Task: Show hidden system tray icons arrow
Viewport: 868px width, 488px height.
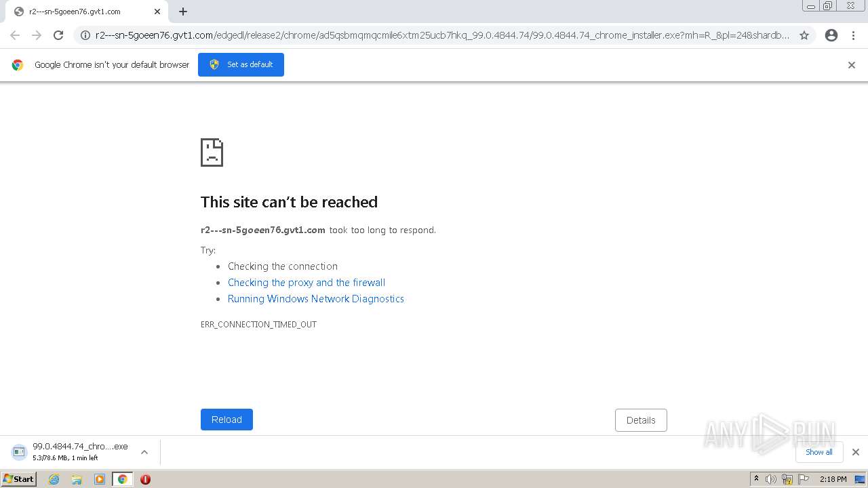Action: (756, 479)
